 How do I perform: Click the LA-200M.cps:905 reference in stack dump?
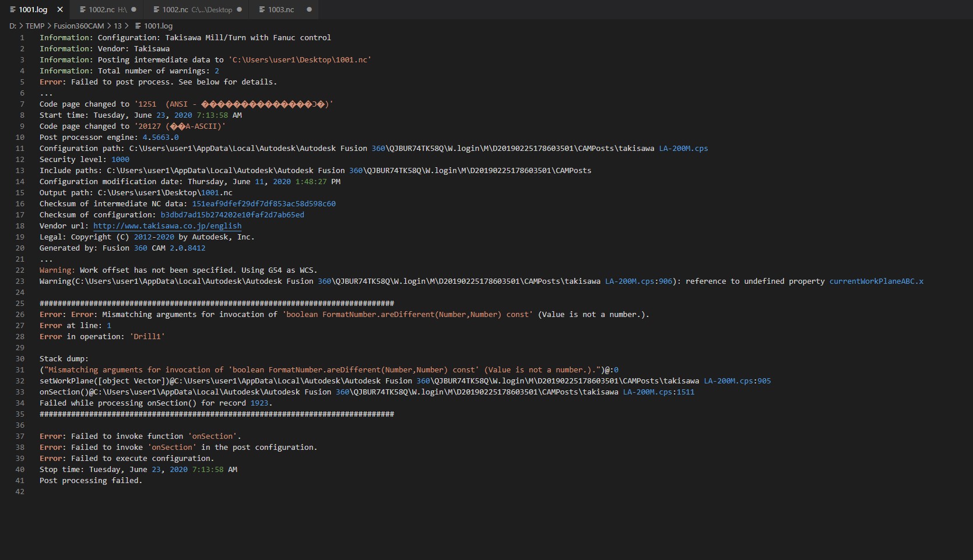click(x=737, y=381)
